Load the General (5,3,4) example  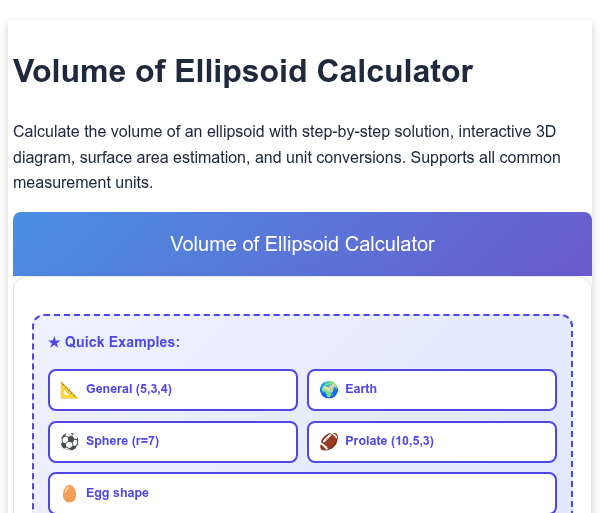point(173,390)
